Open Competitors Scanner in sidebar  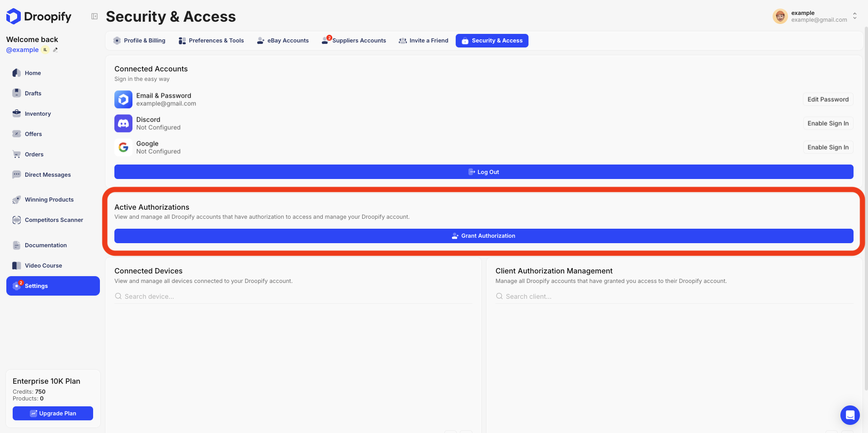click(x=54, y=220)
